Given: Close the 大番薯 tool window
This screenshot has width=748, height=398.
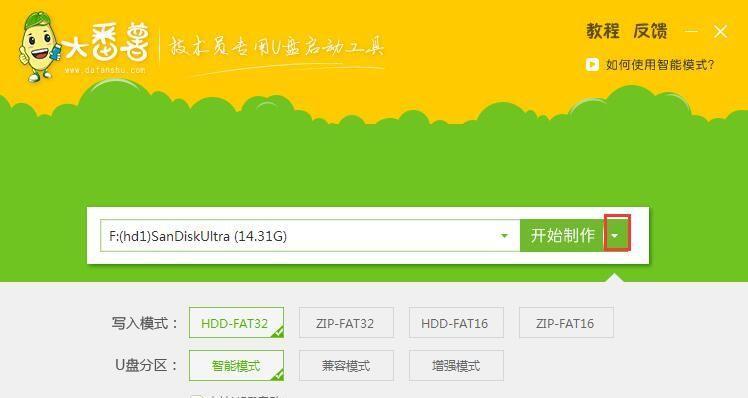Looking at the screenshot, I should coord(720,31).
